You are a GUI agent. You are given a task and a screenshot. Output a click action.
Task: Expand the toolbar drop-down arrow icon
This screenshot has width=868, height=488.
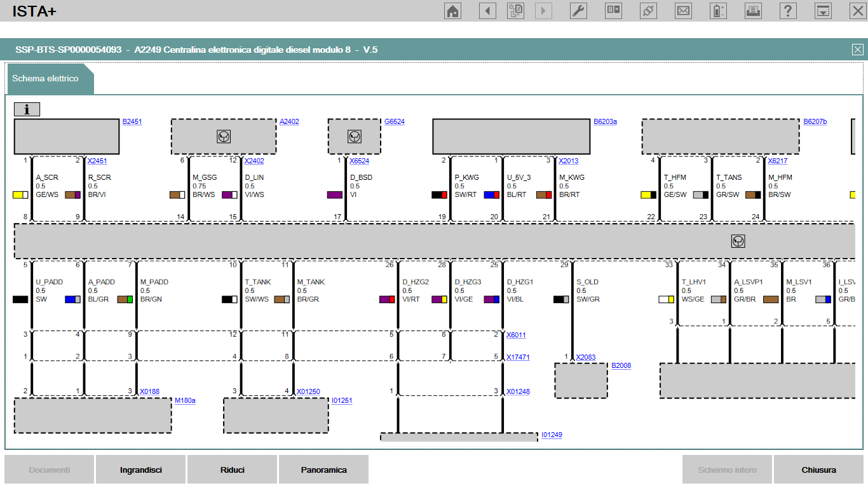823,11
